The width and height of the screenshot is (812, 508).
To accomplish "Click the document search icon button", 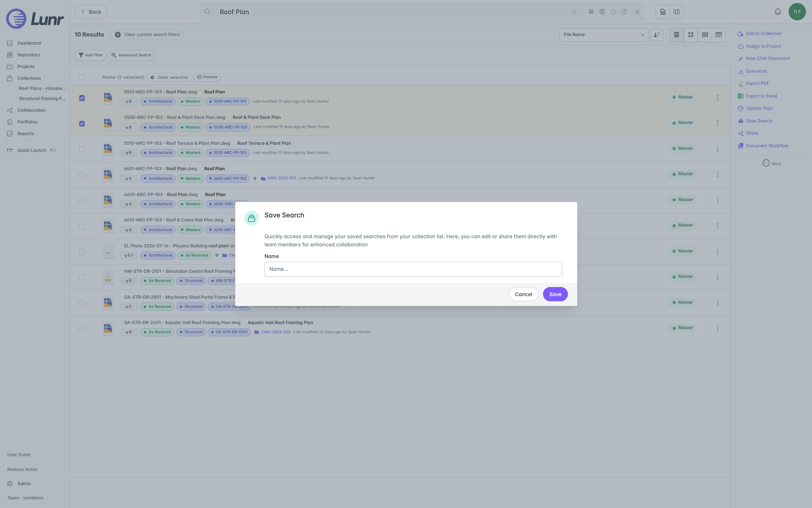I will pos(663,12).
